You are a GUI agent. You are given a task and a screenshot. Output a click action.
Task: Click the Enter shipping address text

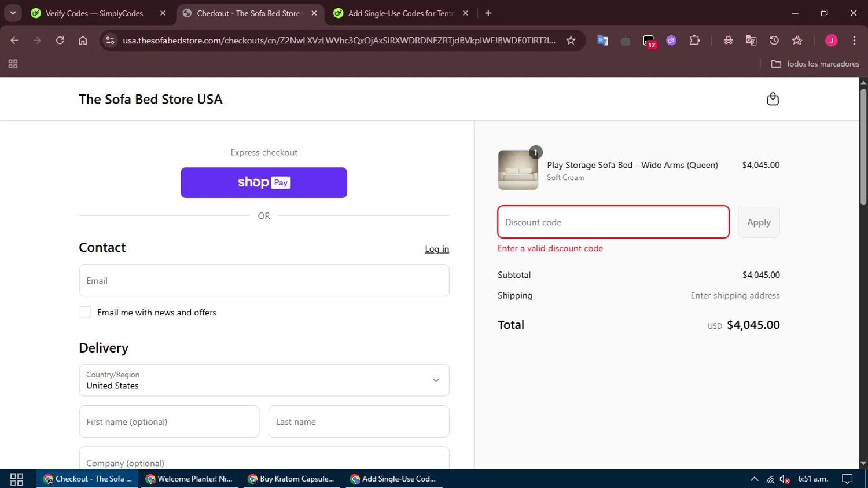[x=735, y=295]
